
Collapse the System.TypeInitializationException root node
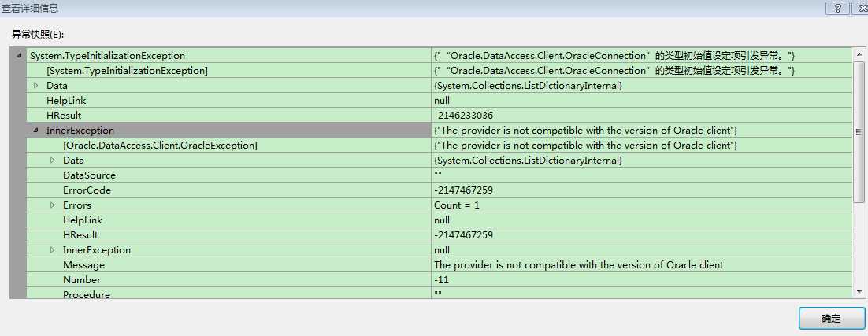click(20, 55)
